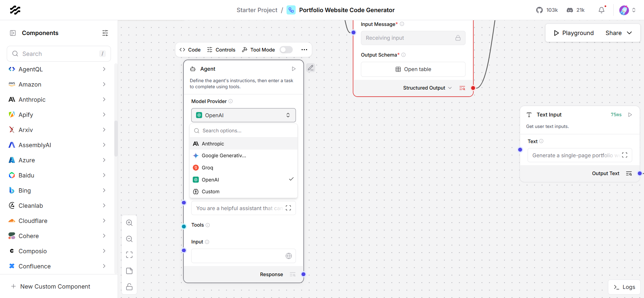Expand the Text Input value field icon
The image size is (644, 298).
click(624, 155)
